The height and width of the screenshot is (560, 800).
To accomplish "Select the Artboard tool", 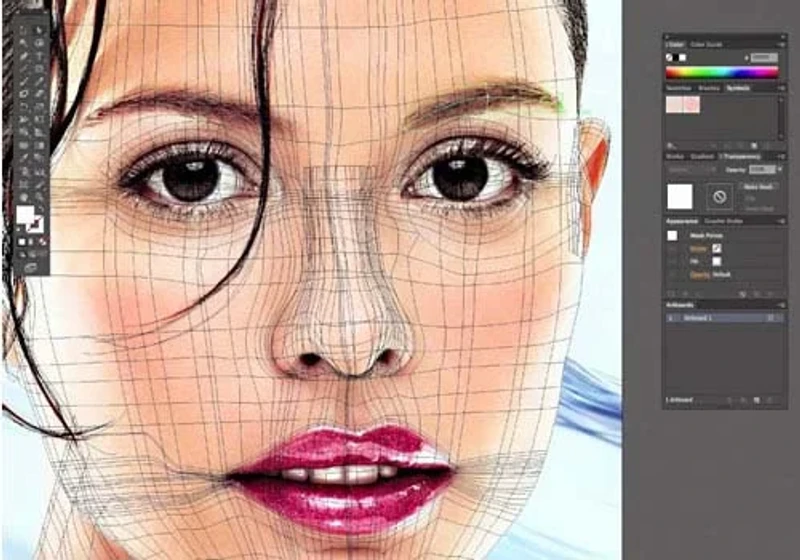I will coord(23,183).
